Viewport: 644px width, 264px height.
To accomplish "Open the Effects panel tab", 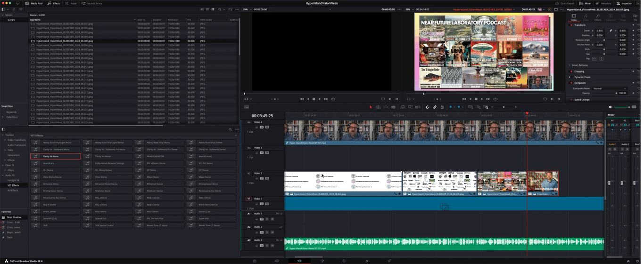I will tap(54, 3).
